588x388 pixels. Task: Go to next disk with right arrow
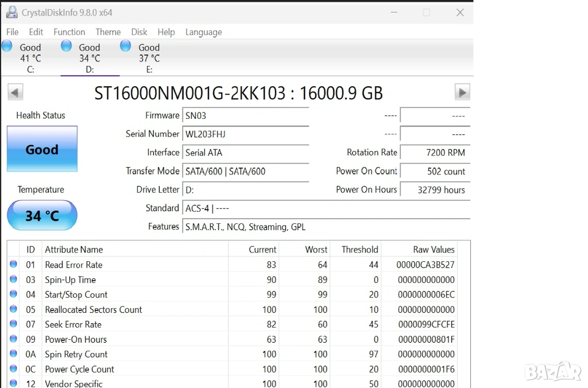click(462, 92)
